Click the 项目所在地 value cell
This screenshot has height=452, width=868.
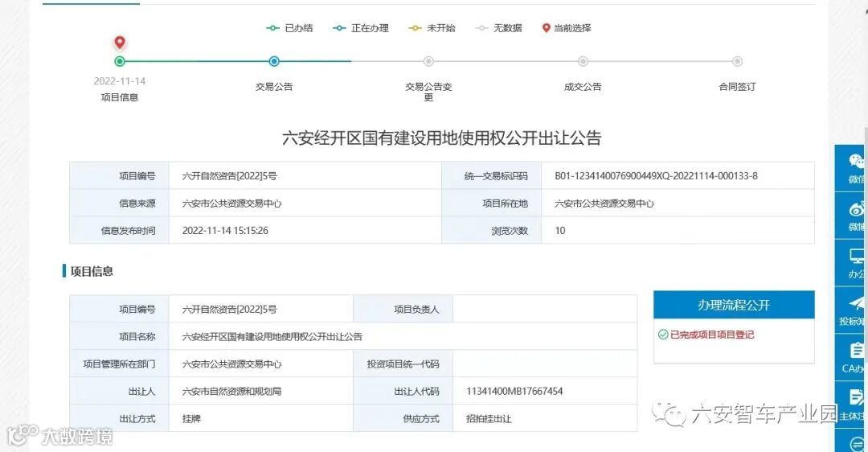[x=678, y=203]
